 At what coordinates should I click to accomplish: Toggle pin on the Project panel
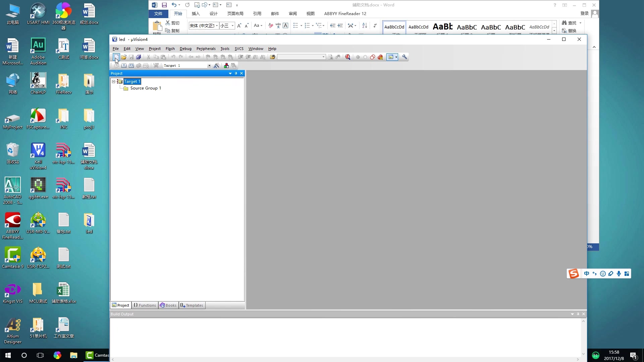click(x=236, y=73)
